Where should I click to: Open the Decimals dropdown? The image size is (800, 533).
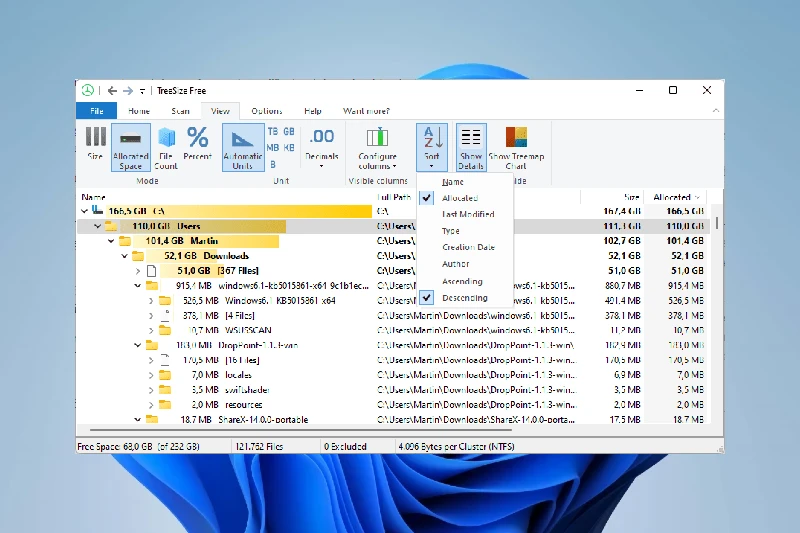click(321, 147)
